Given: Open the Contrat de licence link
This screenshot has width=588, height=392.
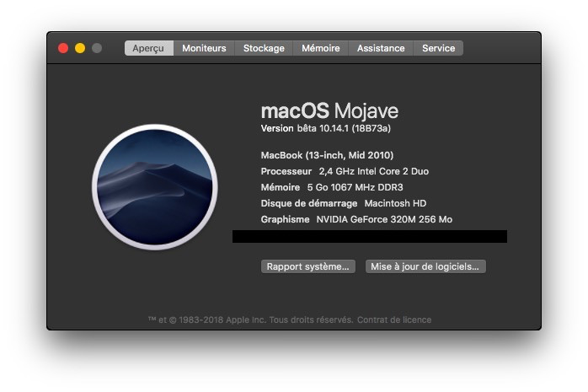Looking at the screenshot, I should [394, 320].
